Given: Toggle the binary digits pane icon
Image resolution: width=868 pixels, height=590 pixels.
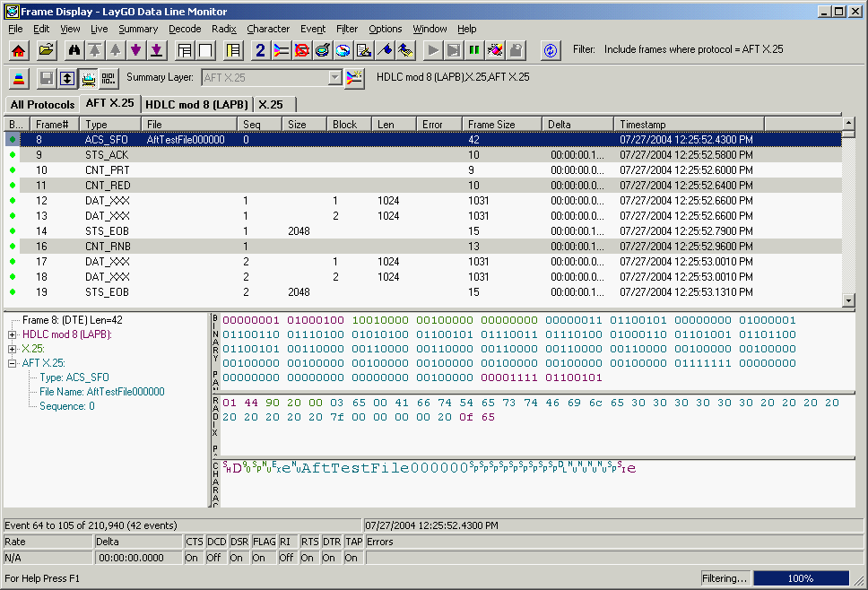Looking at the screenshot, I should pyautogui.click(x=108, y=79).
